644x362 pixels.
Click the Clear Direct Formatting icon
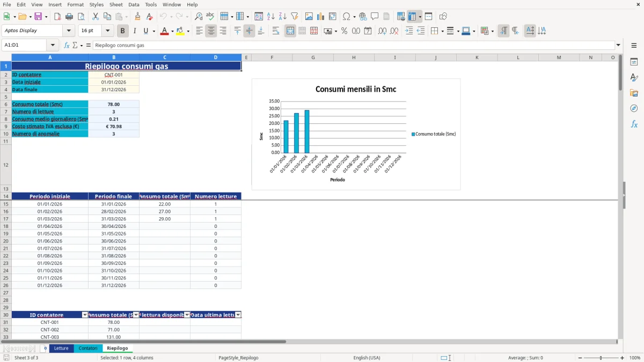(x=150, y=17)
